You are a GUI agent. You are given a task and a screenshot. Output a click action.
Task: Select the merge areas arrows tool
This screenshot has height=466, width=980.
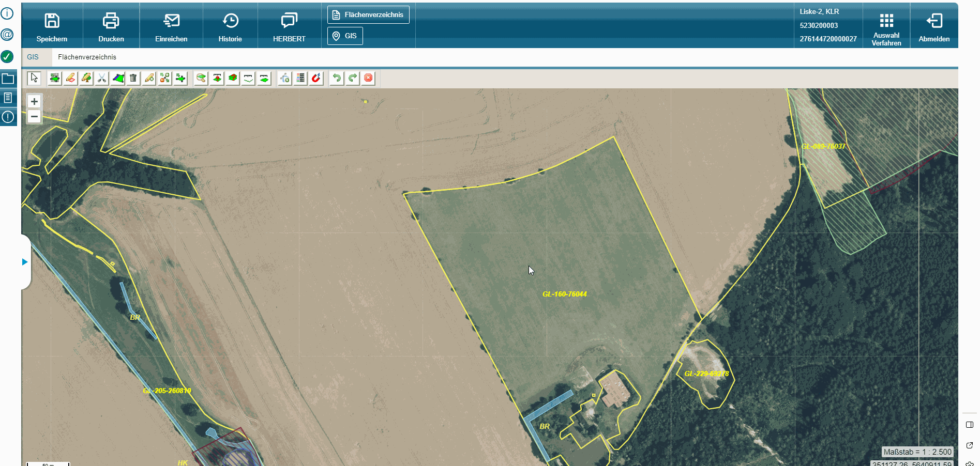pos(165,78)
